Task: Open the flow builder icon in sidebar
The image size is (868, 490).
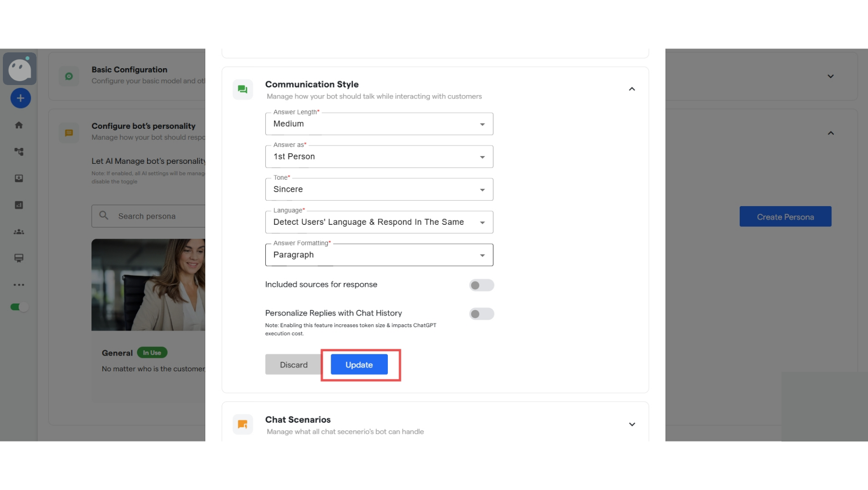Action: (x=19, y=152)
